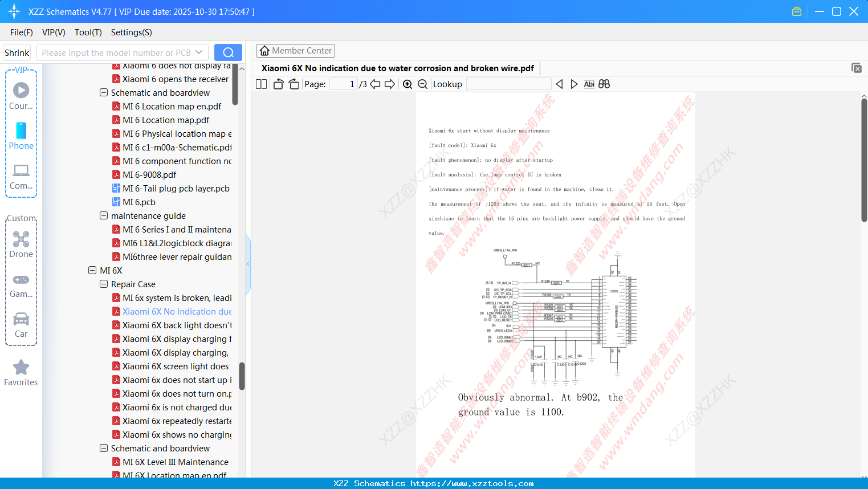Open the Drone sidebar category
This screenshot has width=868, height=489.
(21, 244)
